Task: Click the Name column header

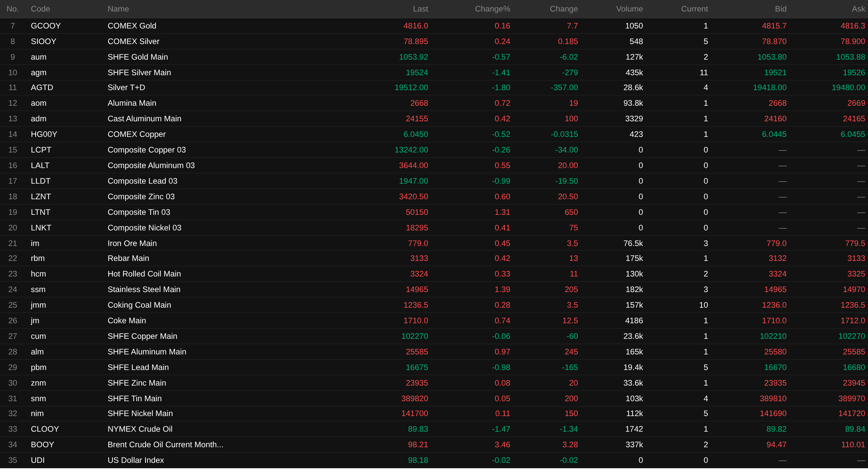Action: (x=118, y=9)
